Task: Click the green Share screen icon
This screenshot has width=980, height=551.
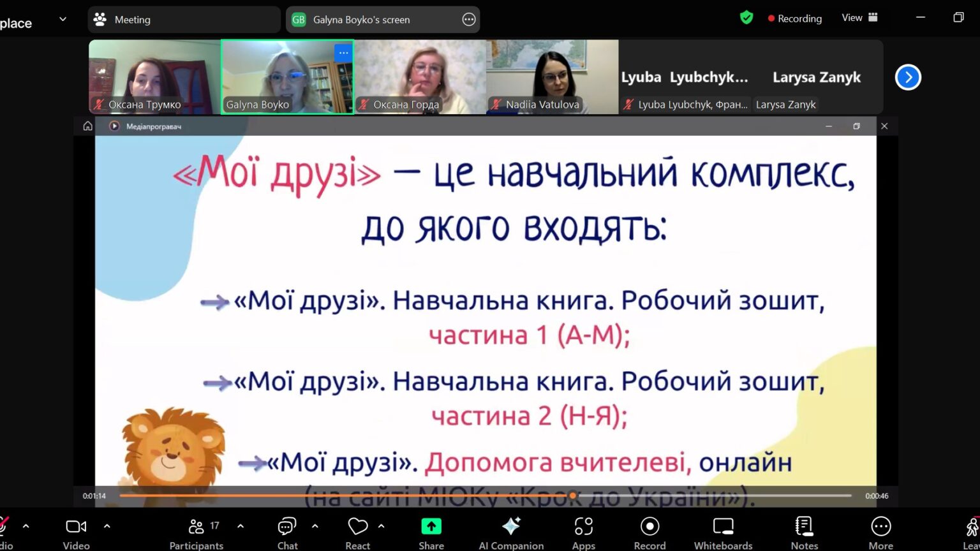Action: 431,527
